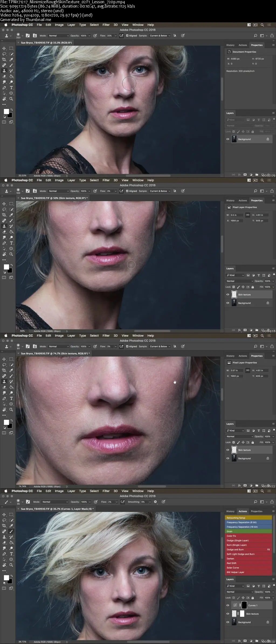
Task: Open Apple menu in the 36.7% frame
Action: tap(6, 491)
